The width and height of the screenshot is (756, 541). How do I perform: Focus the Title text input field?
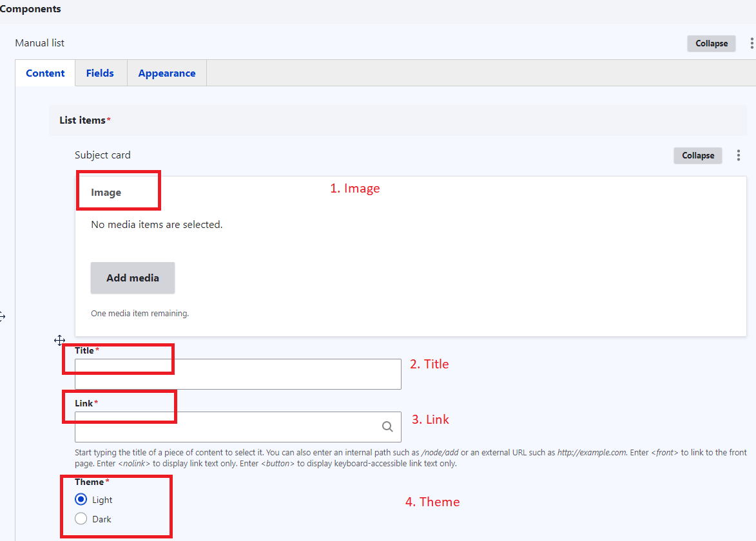point(238,374)
